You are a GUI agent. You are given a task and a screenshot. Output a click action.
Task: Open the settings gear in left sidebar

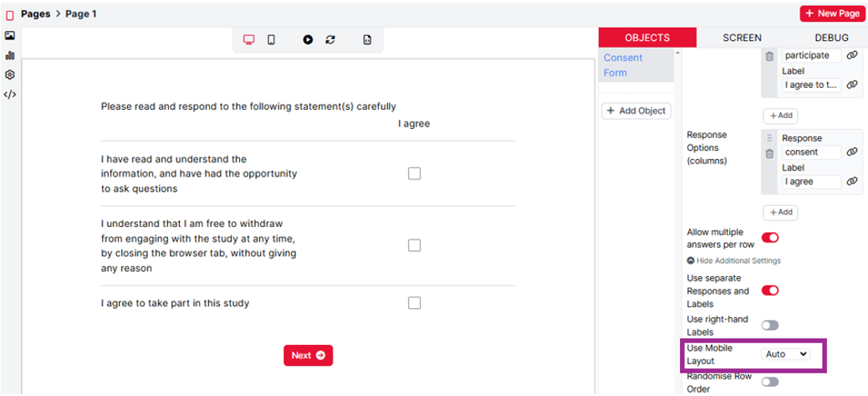pos(9,75)
